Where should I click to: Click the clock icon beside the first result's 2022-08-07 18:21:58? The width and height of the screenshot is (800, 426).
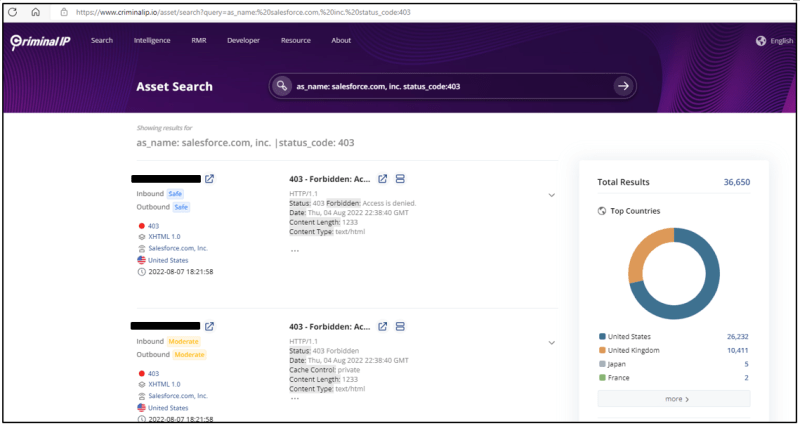click(x=141, y=272)
